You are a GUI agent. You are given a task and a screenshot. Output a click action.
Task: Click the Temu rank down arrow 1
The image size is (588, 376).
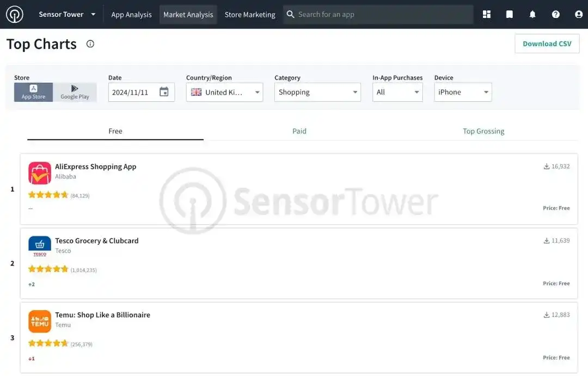tap(32, 359)
